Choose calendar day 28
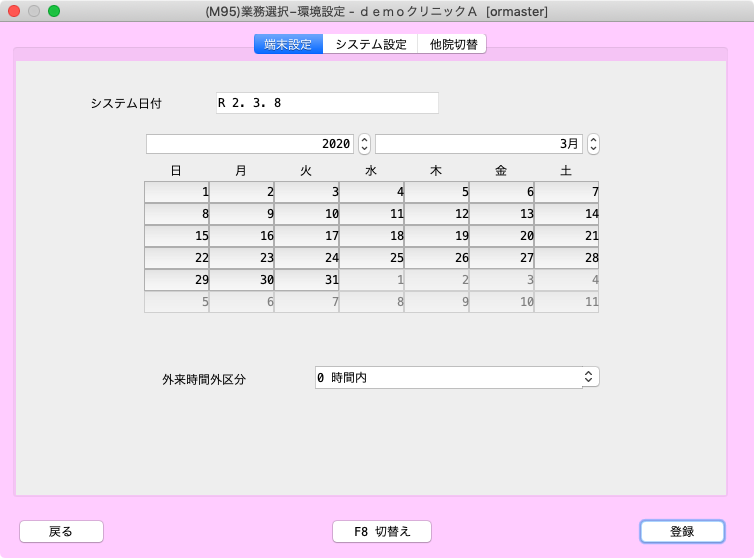This screenshot has width=754, height=558. click(566, 258)
